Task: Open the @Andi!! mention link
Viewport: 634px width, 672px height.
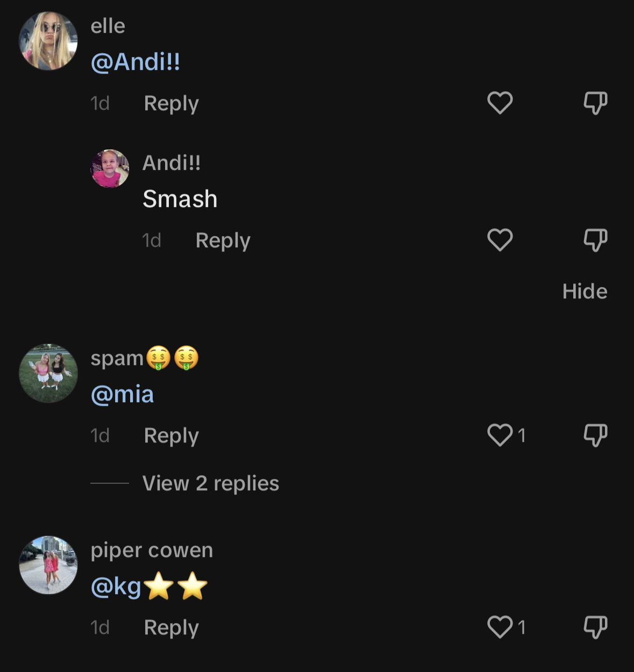Action: click(x=136, y=62)
